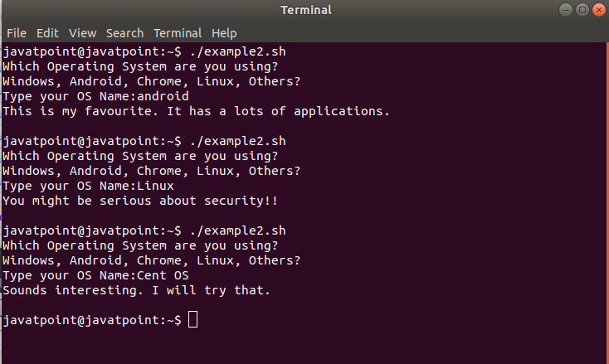Image resolution: width=609 pixels, height=364 pixels.
Task: Open the File menu
Action: [17, 33]
